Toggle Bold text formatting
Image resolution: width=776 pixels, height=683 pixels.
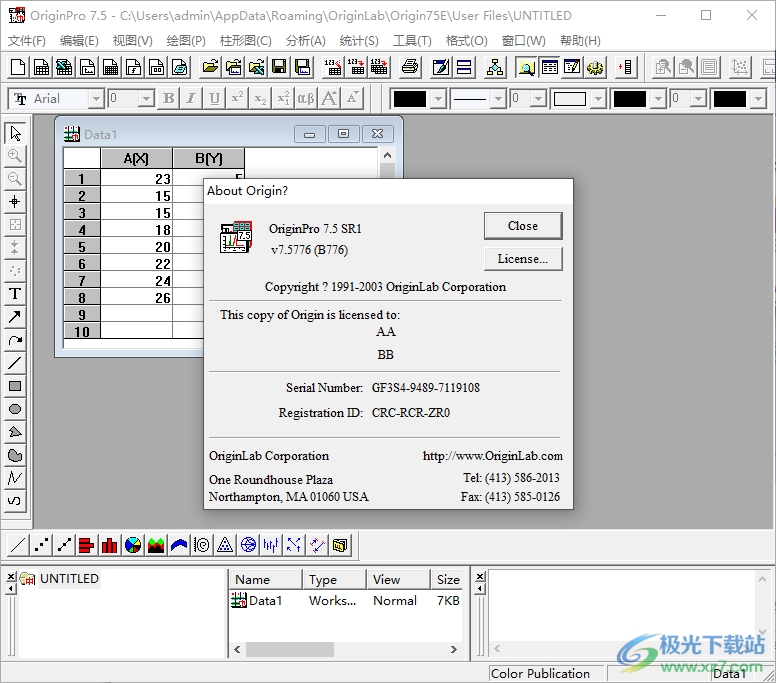tap(168, 98)
